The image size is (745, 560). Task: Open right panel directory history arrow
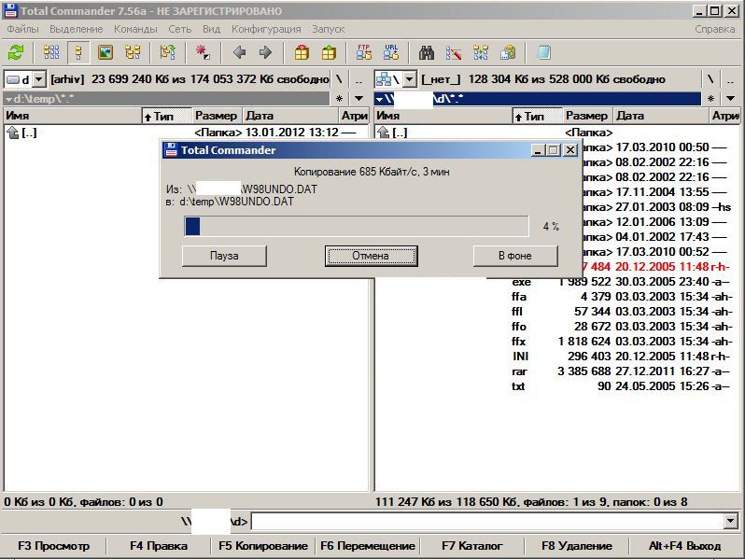[730, 98]
